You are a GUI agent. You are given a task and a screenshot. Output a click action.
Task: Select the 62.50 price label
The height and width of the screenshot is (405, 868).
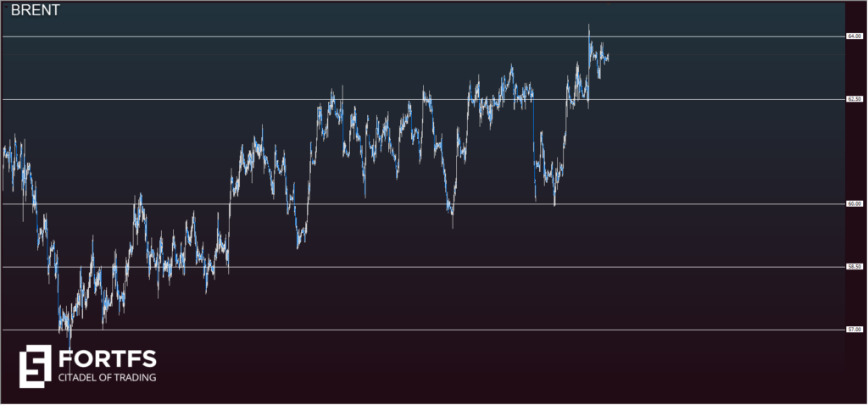[854, 99]
